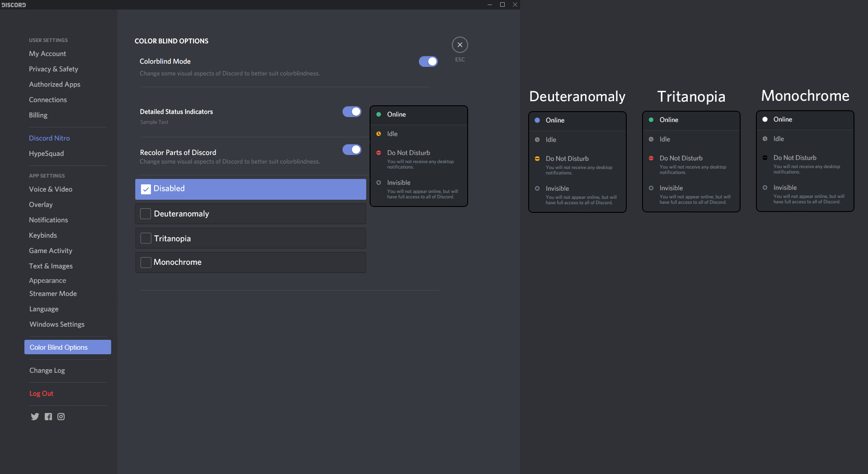
Task: Open the Twitter icon link in sidebar
Action: 35,417
